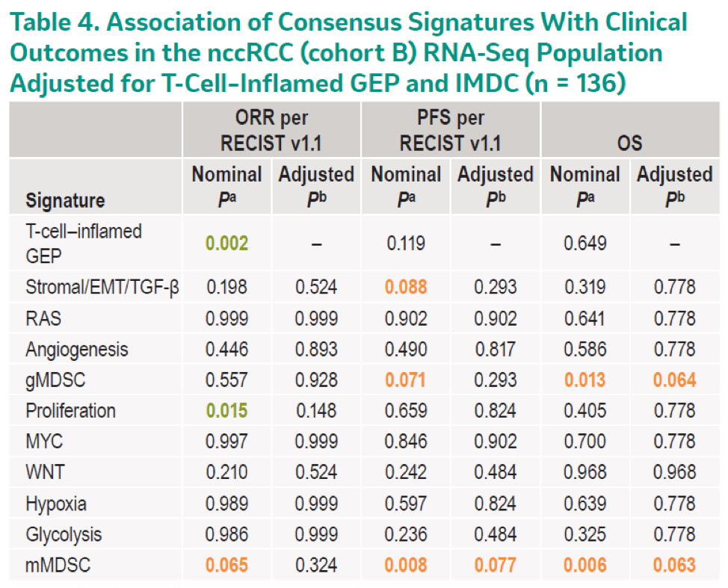Click the PFS per RECIST v1.1 header
Viewport: 728px width, 588px height.
pos(451,130)
